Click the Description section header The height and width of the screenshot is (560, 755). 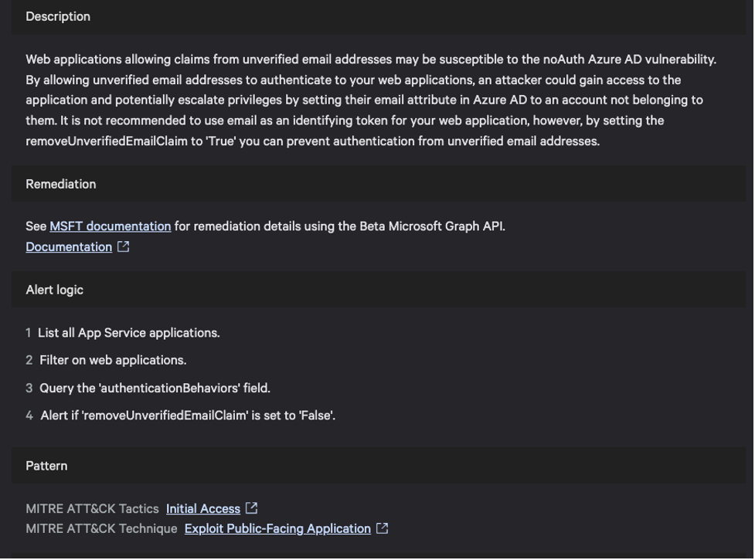[58, 16]
